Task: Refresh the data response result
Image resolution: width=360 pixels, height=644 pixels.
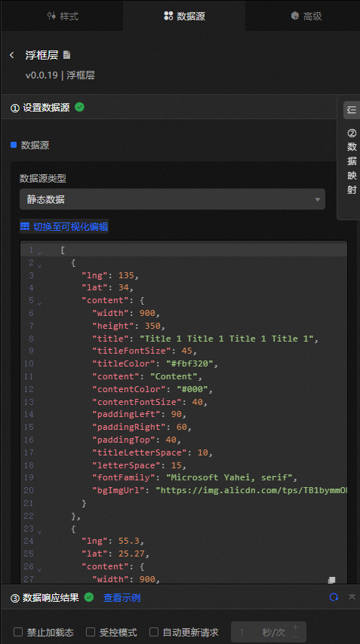Action: [334, 597]
